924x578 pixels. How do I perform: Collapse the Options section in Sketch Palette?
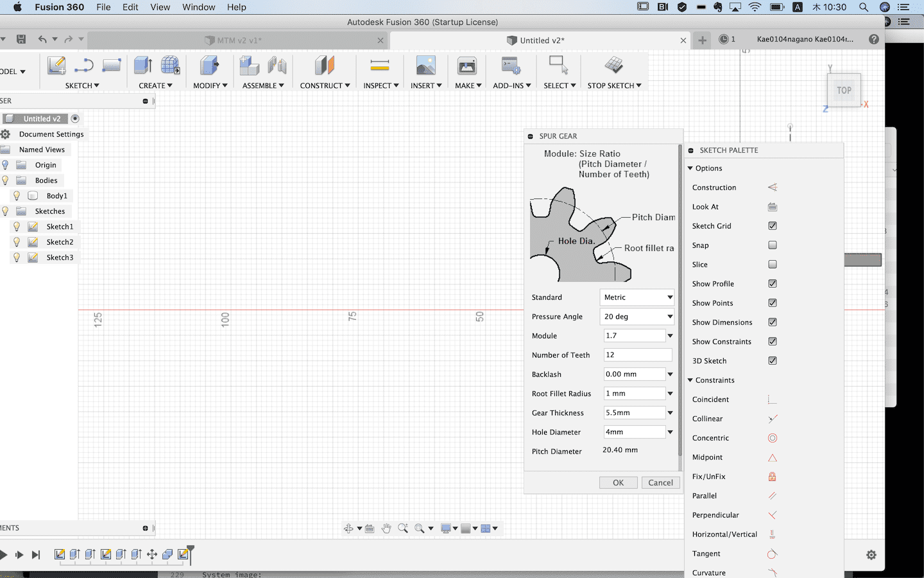tap(690, 168)
